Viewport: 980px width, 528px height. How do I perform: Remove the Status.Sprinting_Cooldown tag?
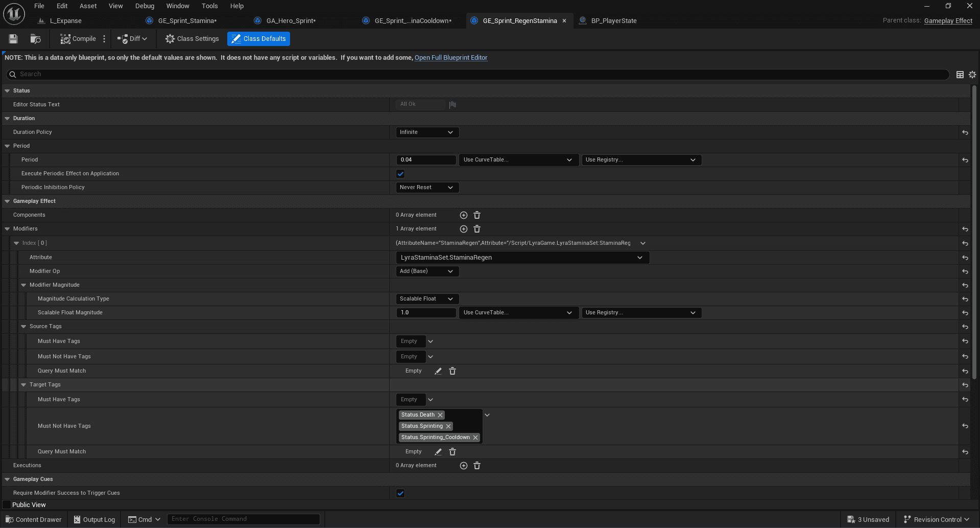point(475,438)
